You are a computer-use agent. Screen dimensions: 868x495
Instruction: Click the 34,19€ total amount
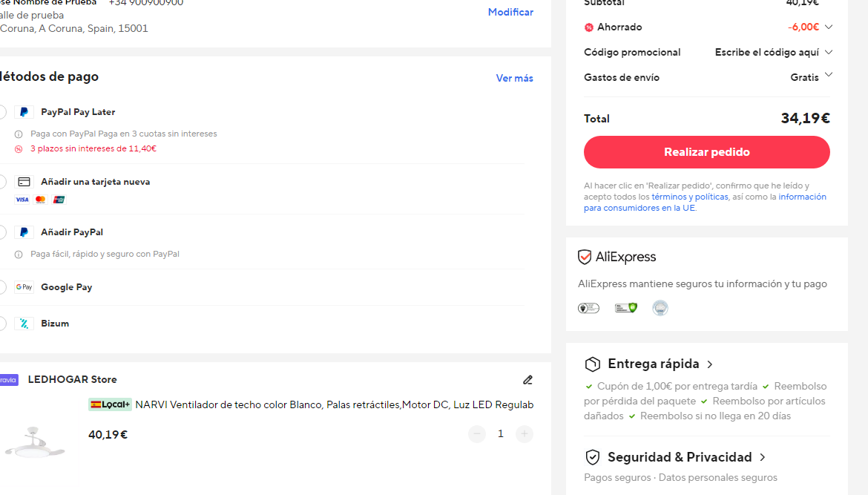point(806,119)
